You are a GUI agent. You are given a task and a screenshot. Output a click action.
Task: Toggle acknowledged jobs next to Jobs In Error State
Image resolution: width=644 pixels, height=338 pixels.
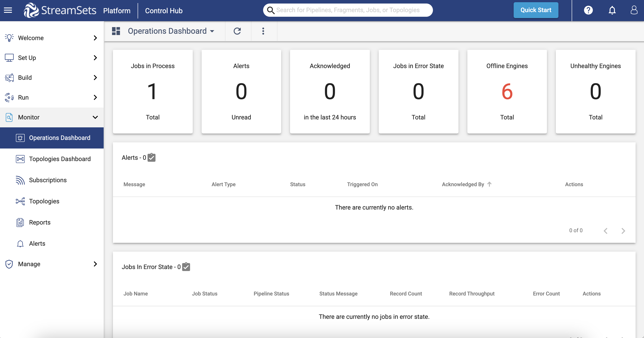(186, 267)
